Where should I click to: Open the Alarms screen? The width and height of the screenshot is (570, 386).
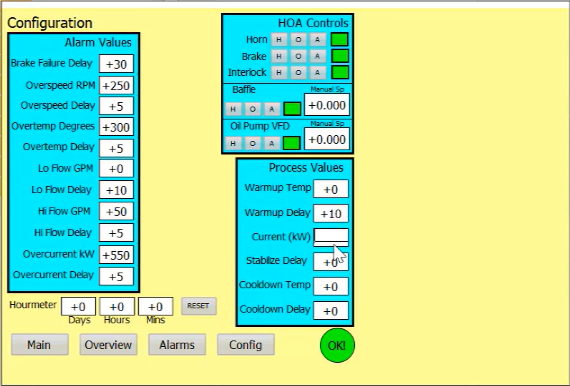(x=177, y=345)
